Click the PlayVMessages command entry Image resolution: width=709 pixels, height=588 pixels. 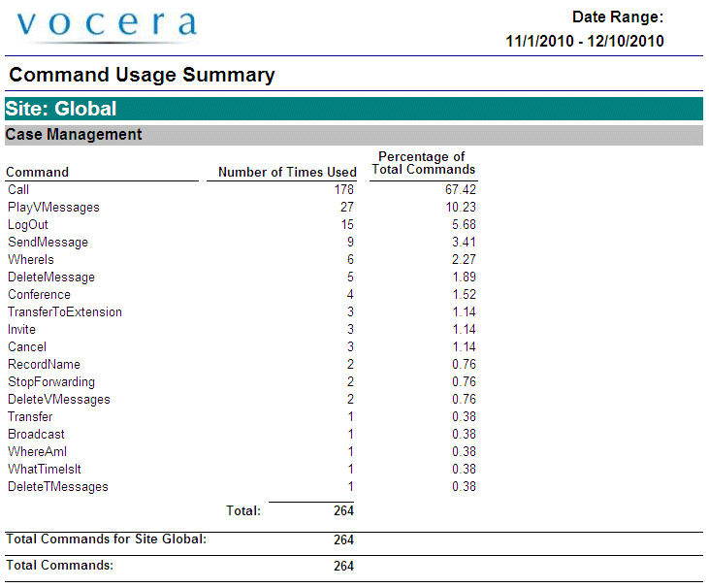[53, 208]
